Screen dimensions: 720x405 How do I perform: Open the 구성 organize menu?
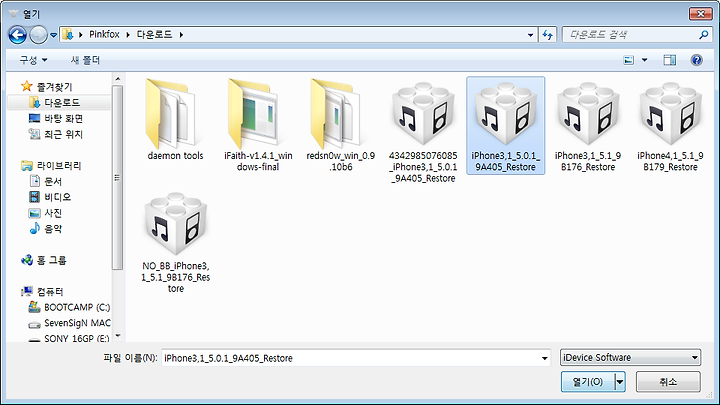tap(33, 60)
